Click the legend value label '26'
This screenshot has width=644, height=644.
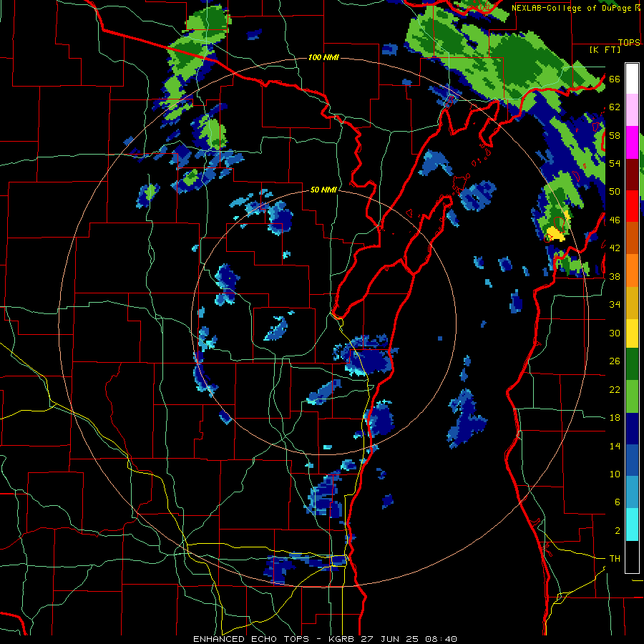pos(615,361)
